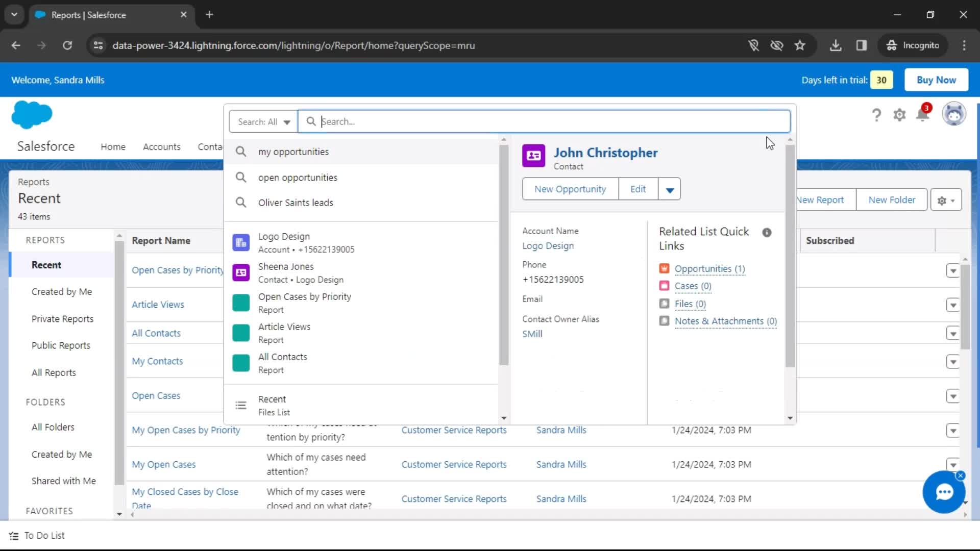Open the Search: All scope dropdown

pyautogui.click(x=263, y=121)
